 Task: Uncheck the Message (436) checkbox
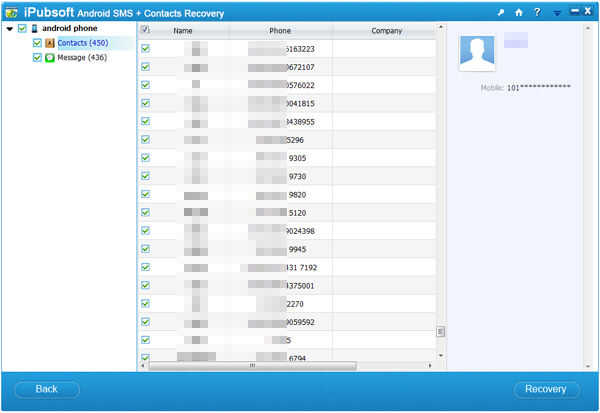point(37,58)
